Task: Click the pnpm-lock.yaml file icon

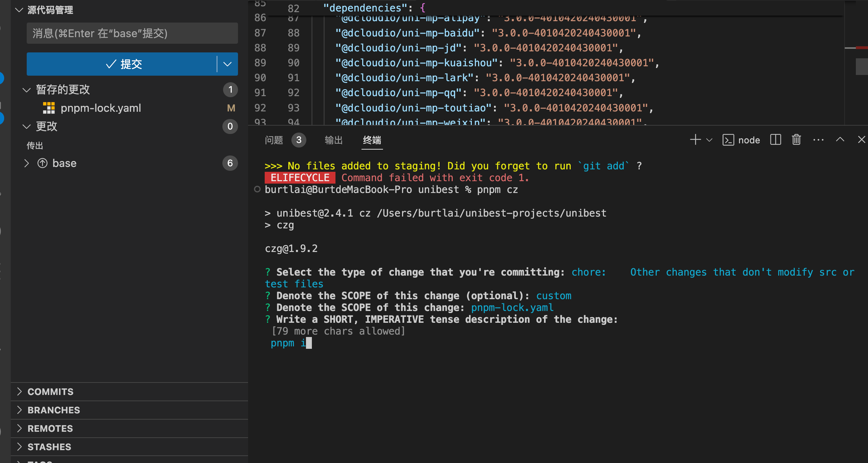Action: (x=49, y=108)
